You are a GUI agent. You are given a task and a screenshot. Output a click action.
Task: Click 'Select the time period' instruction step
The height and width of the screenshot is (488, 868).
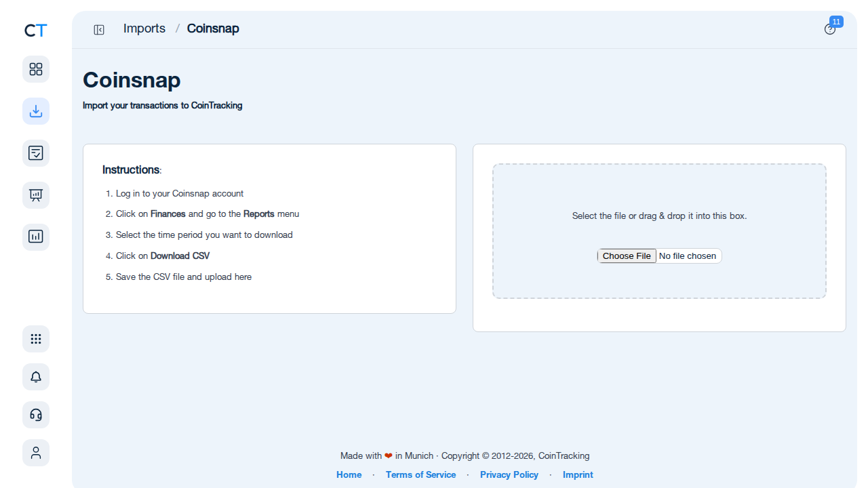click(x=204, y=235)
